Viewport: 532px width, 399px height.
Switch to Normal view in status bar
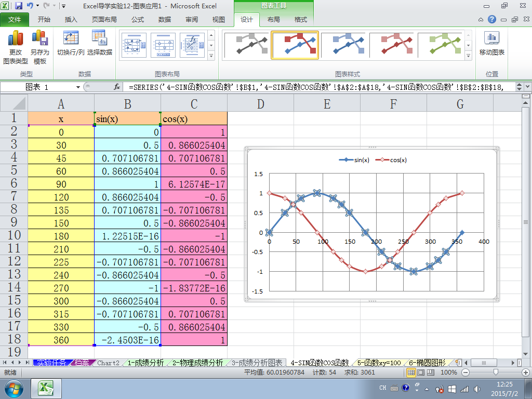coord(411,373)
